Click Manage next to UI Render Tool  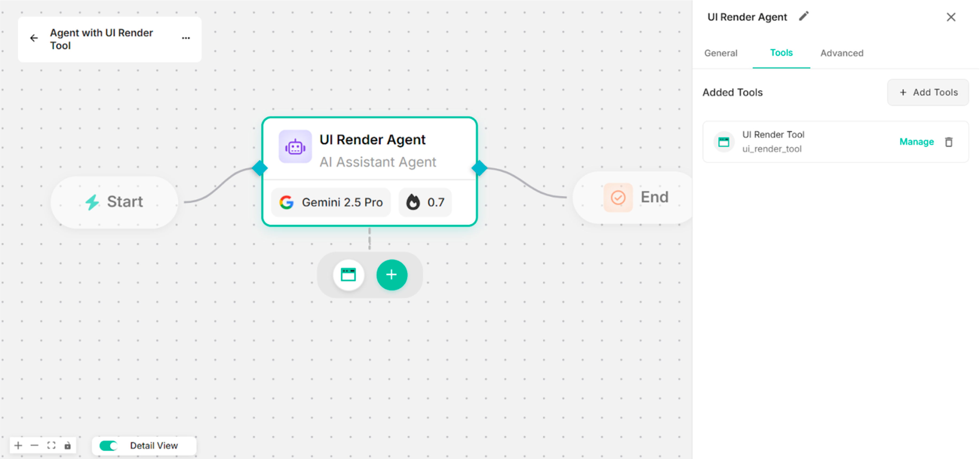[916, 141]
